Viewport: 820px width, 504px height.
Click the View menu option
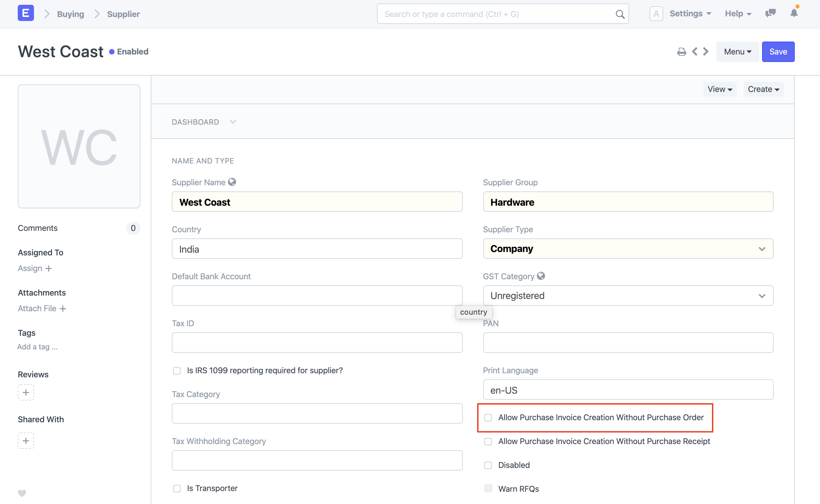pyautogui.click(x=719, y=89)
